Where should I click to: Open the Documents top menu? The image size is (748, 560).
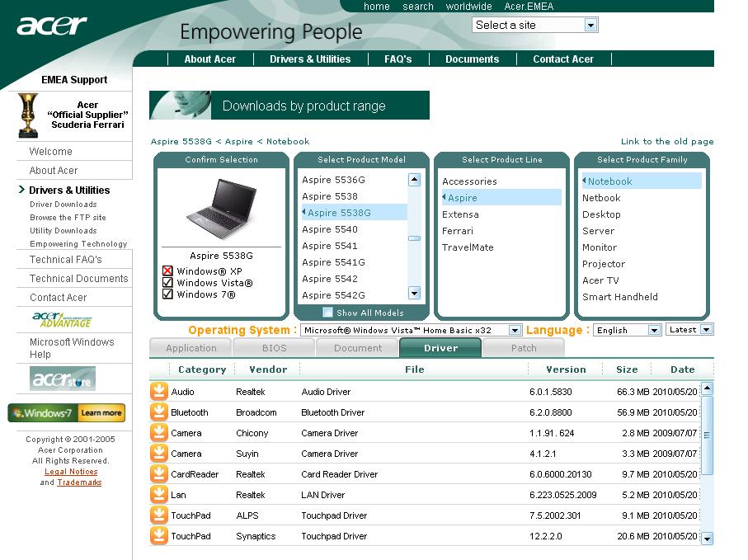click(473, 59)
